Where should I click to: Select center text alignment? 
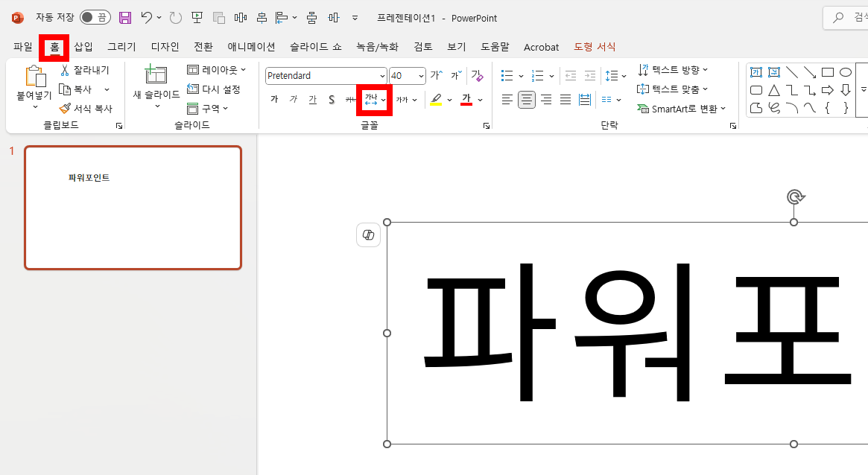[x=527, y=100]
